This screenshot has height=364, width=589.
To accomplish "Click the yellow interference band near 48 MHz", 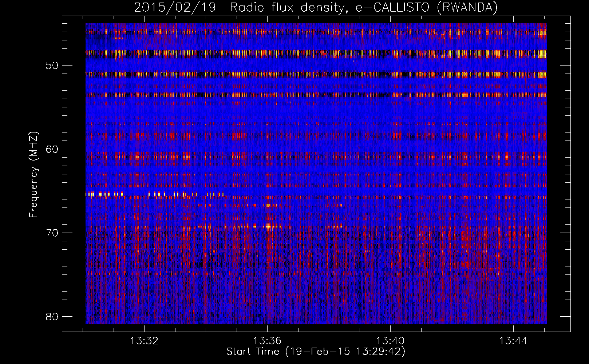I will pyautogui.click(x=255, y=54).
